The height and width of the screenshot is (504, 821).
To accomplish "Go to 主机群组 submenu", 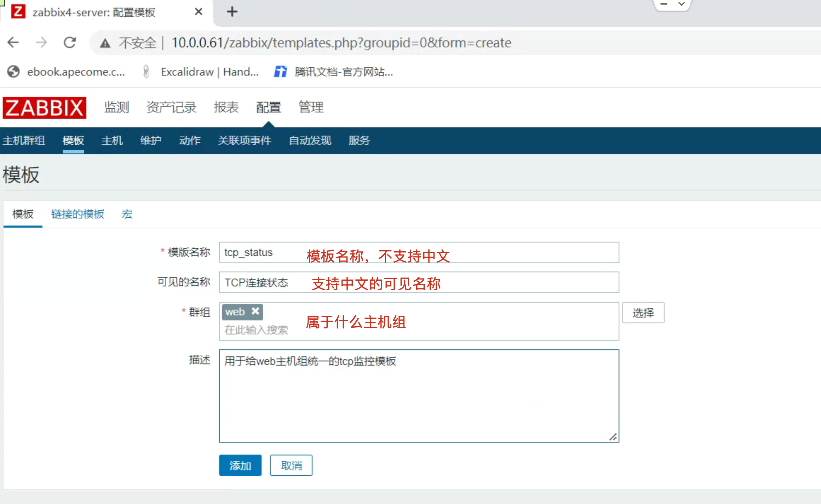I will (x=24, y=141).
